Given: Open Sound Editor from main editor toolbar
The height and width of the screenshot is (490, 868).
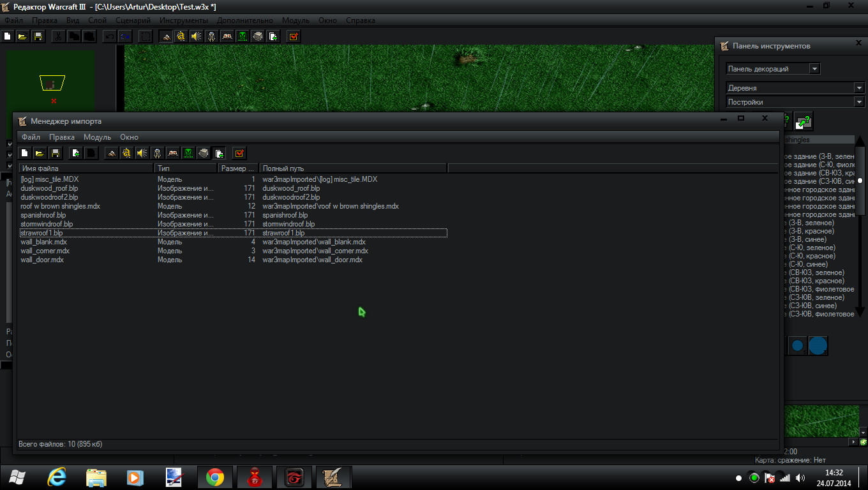Looking at the screenshot, I should tap(197, 36).
